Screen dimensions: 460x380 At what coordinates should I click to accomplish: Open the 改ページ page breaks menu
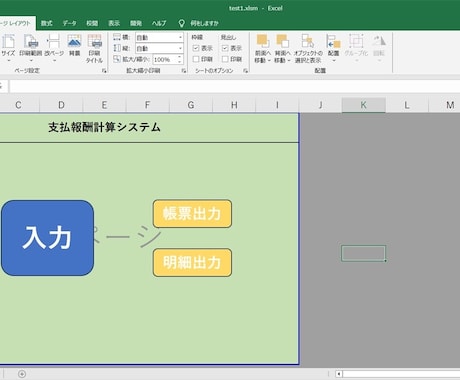pos(54,49)
